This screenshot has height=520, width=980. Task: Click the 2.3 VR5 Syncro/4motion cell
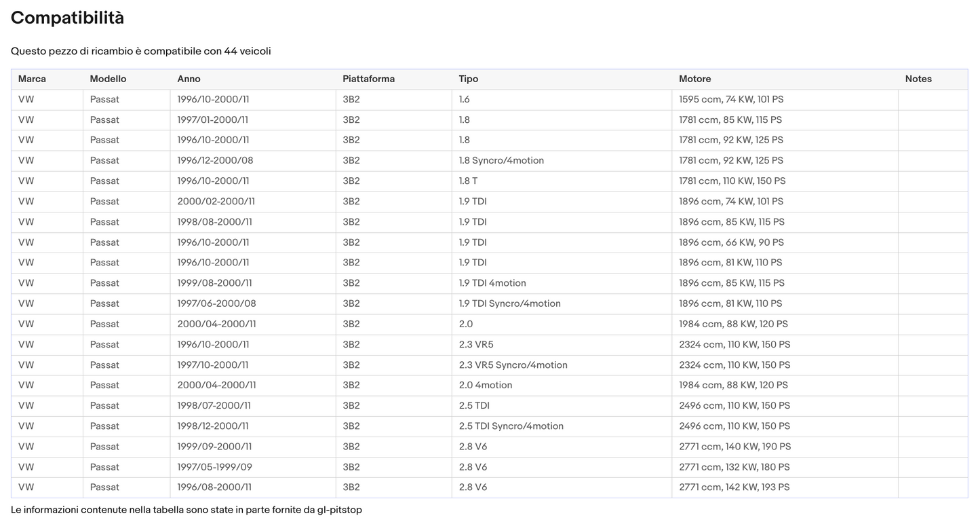point(513,365)
